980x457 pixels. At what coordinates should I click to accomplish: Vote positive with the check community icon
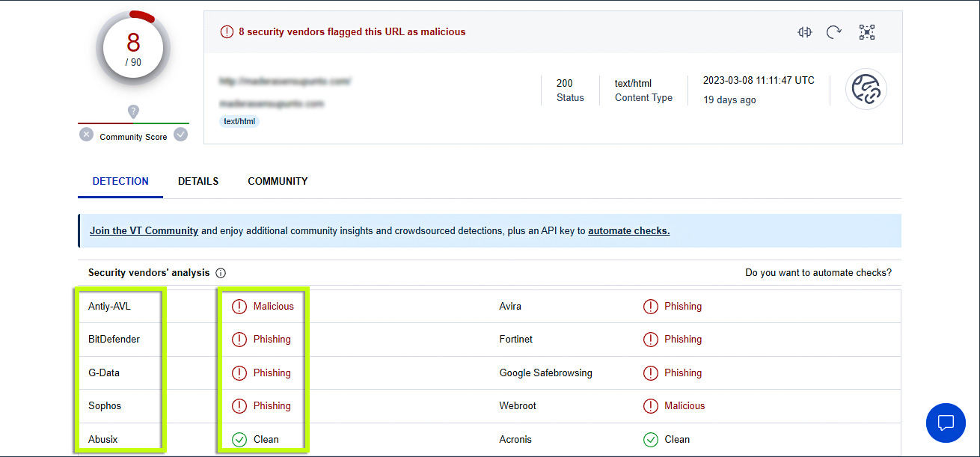180,135
